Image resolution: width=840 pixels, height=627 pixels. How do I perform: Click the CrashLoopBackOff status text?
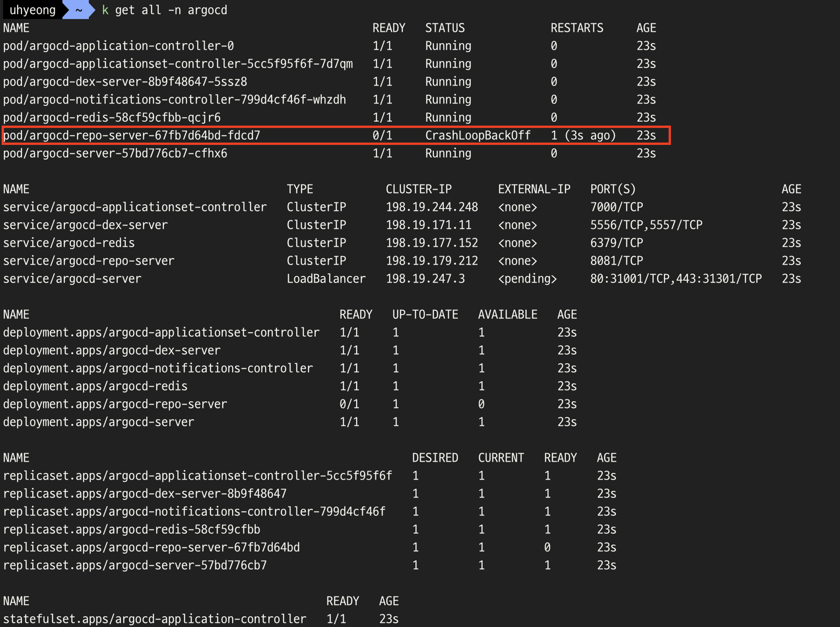(478, 135)
